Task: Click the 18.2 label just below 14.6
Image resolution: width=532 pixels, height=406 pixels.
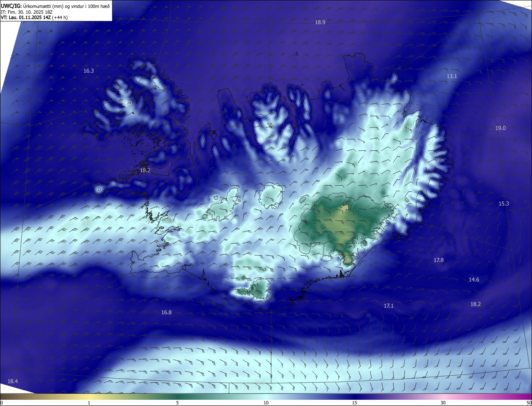Action: [475, 304]
